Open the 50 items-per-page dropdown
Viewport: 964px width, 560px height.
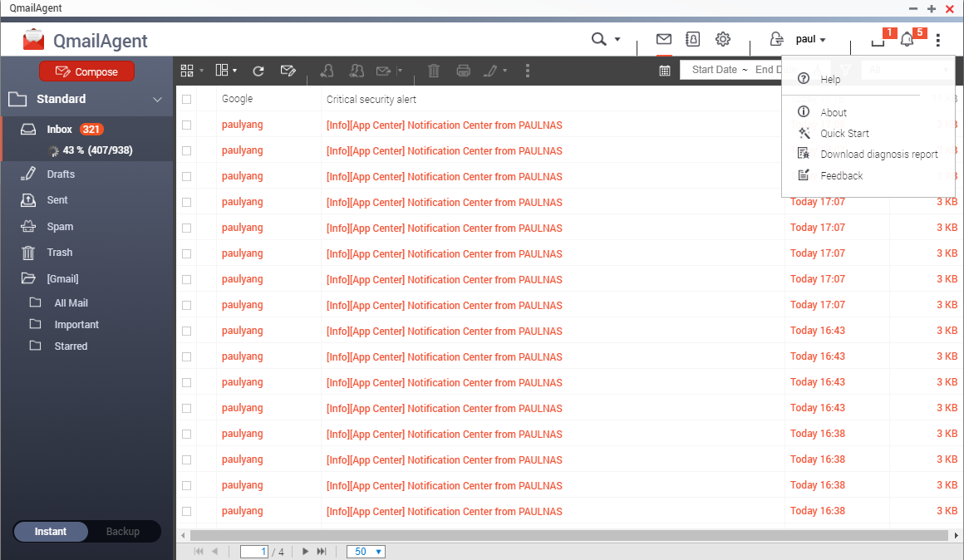click(366, 552)
